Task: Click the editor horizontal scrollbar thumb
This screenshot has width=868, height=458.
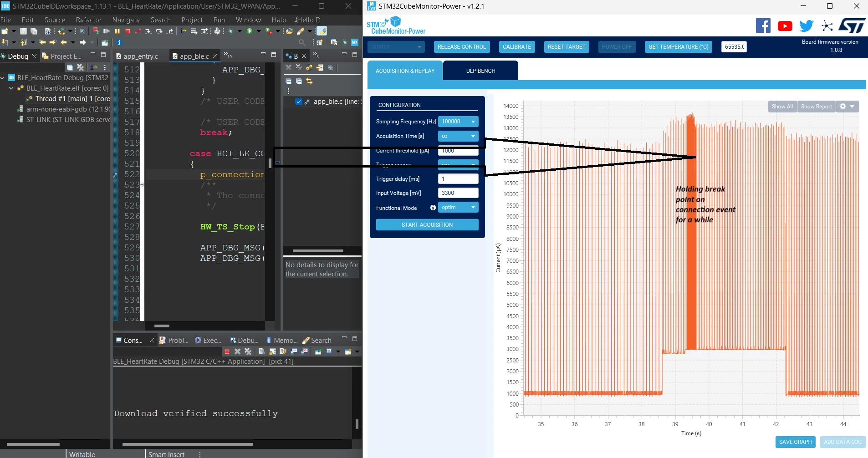Action: pyautogui.click(x=162, y=326)
